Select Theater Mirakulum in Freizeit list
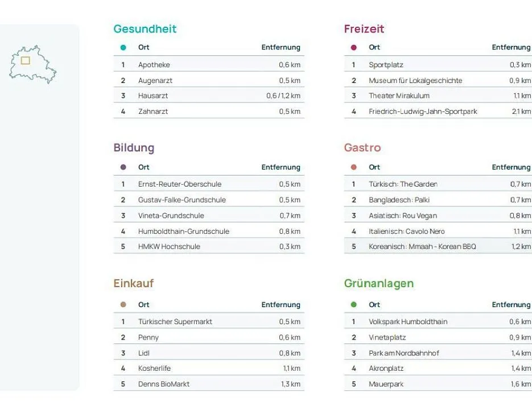Screen dimensions: 532x418 399,96
